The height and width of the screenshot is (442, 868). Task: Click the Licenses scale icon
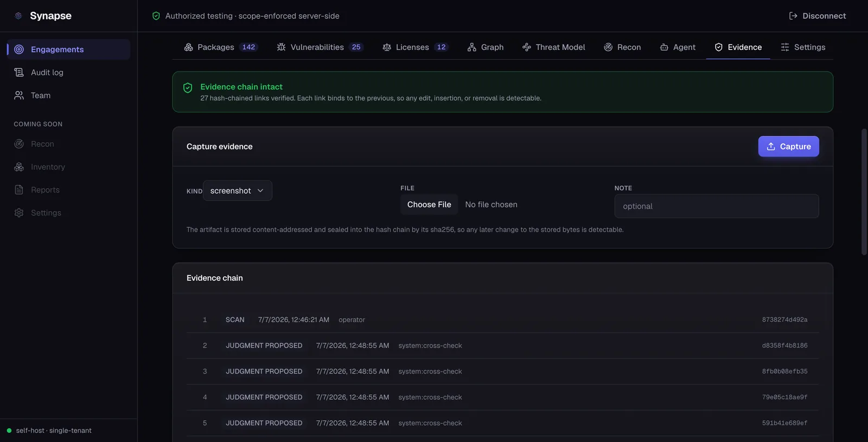[x=387, y=47]
